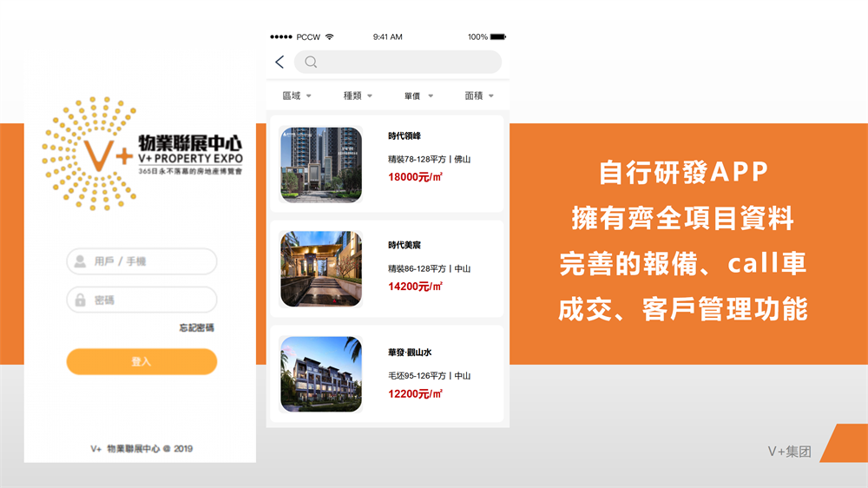
Task: Click the 忘記密碼 link
Action: (196, 327)
